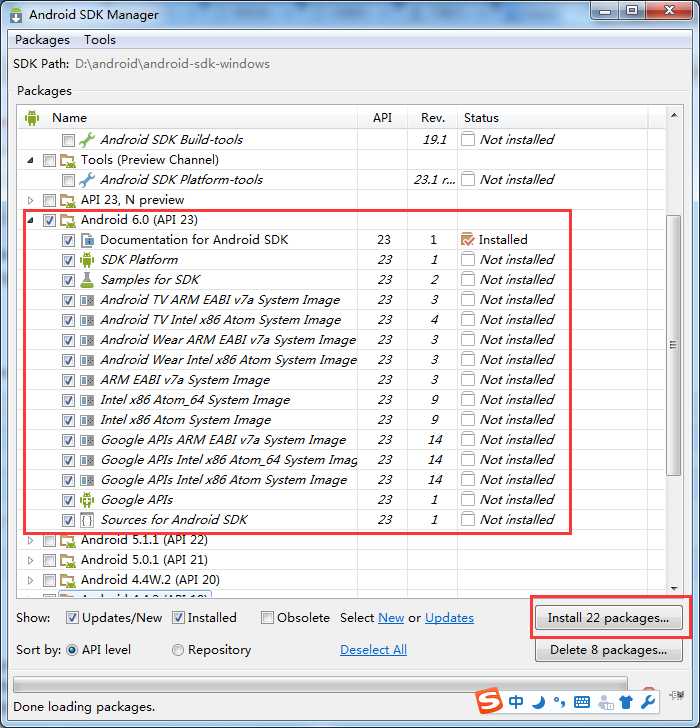This screenshot has height=728, width=700.
Task: Click the Sogou wrench settings icon
Action: (648, 702)
